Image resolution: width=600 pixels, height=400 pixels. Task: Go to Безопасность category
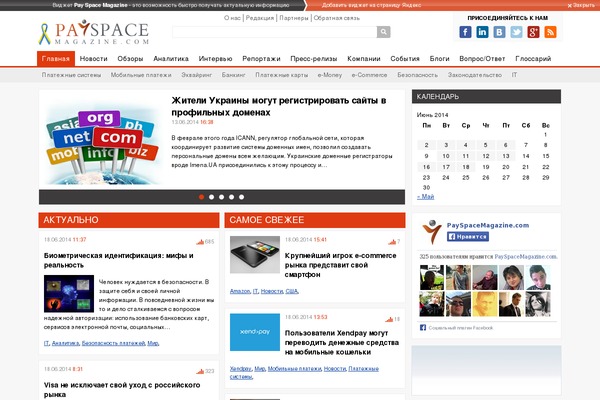pos(417,75)
